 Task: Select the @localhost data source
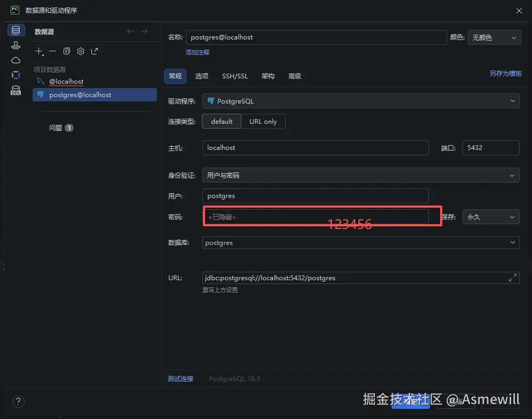[x=66, y=81]
